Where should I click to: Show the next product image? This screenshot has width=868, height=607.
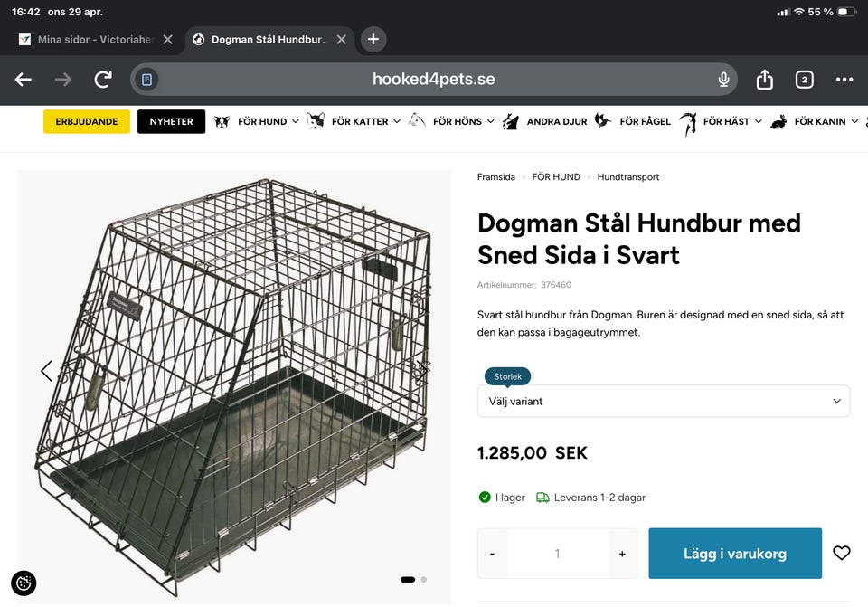[x=421, y=370]
